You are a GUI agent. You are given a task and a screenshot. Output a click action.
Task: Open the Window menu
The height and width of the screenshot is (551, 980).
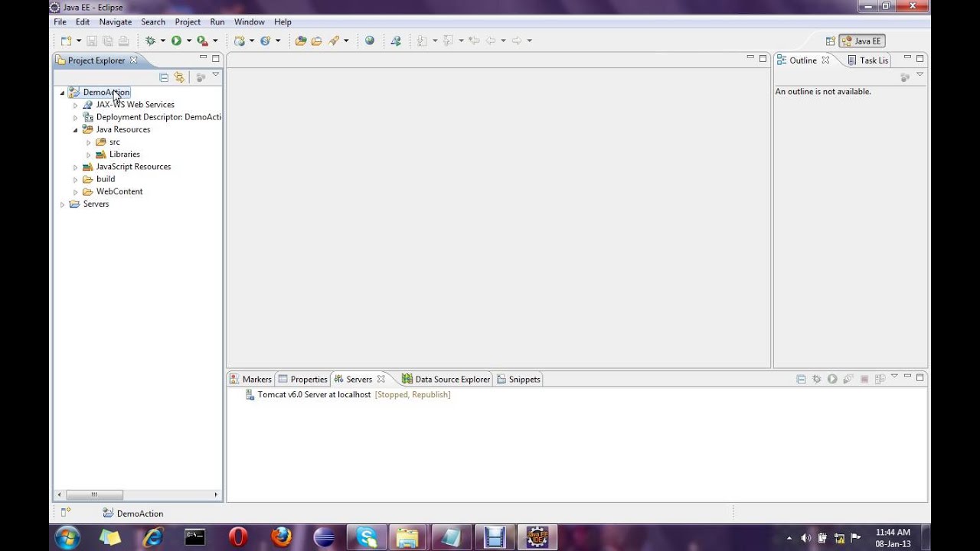(250, 22)
